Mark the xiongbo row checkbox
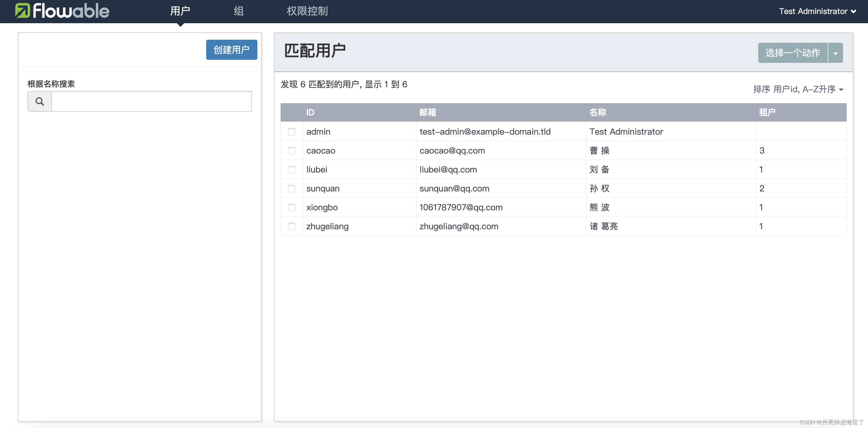Screen dimensions: 868x428 click(292, 207)
